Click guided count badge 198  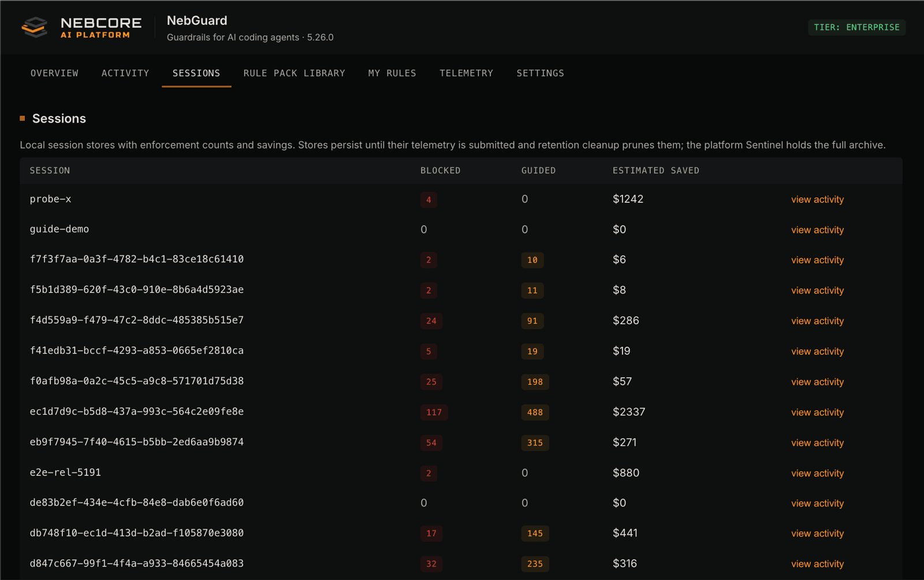pyautogui.click(x=535, y=382)
